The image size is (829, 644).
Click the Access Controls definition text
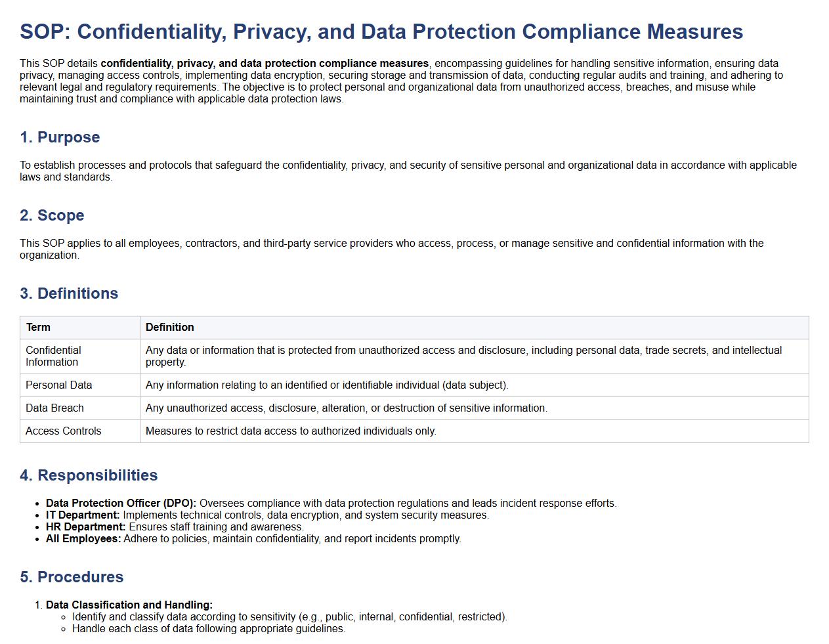tap(291, 431)
